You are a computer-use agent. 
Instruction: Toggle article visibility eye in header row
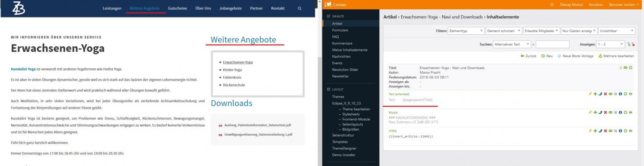tap(626, 67)
